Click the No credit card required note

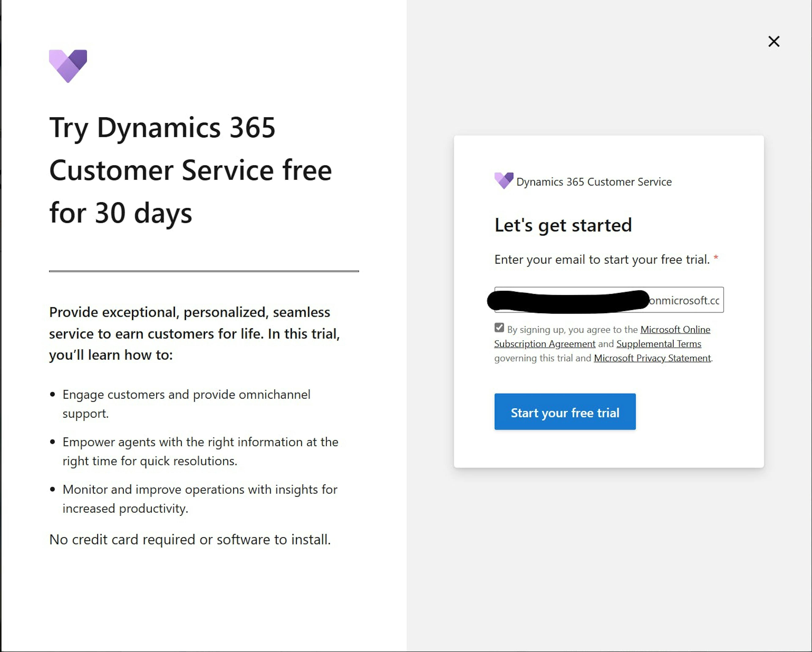[190, 540]
